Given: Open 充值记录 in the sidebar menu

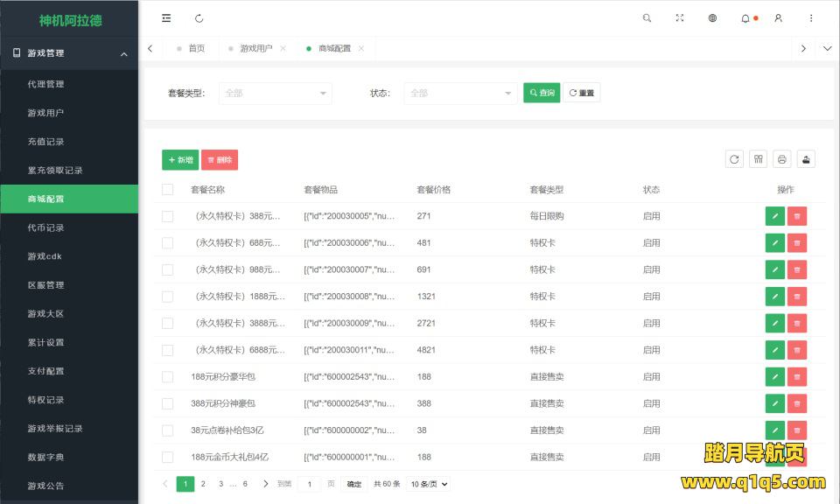Looking at the screenshot, I should pos(45,142).
